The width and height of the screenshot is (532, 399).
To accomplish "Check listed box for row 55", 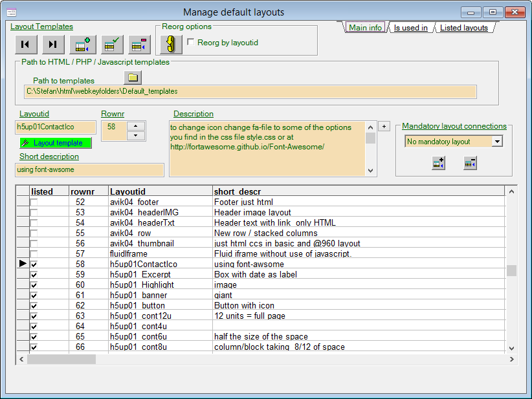I will 34,233.
